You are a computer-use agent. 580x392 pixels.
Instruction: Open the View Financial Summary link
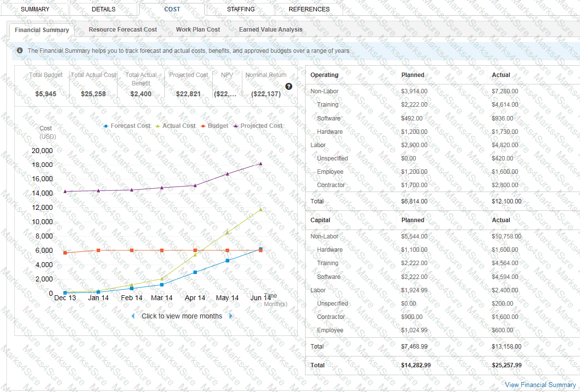pyautogui.click(x=541, y=385)
